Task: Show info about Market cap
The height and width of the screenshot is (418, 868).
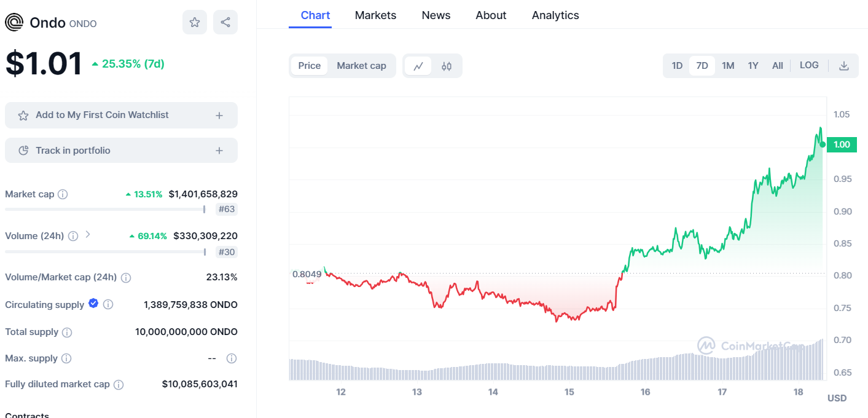Action: (63, 194)
